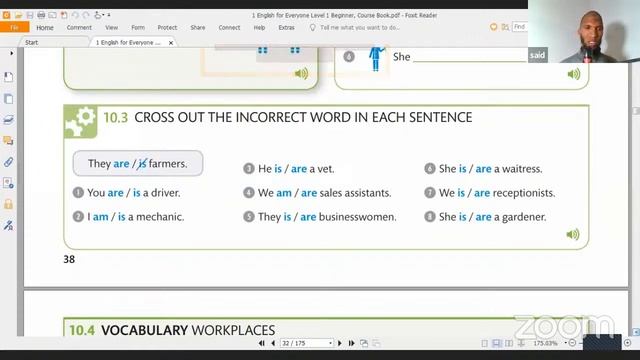Click the Redo arrow icon
The image size is (640, 360).
pyautogui.click(x=86, y=15)
